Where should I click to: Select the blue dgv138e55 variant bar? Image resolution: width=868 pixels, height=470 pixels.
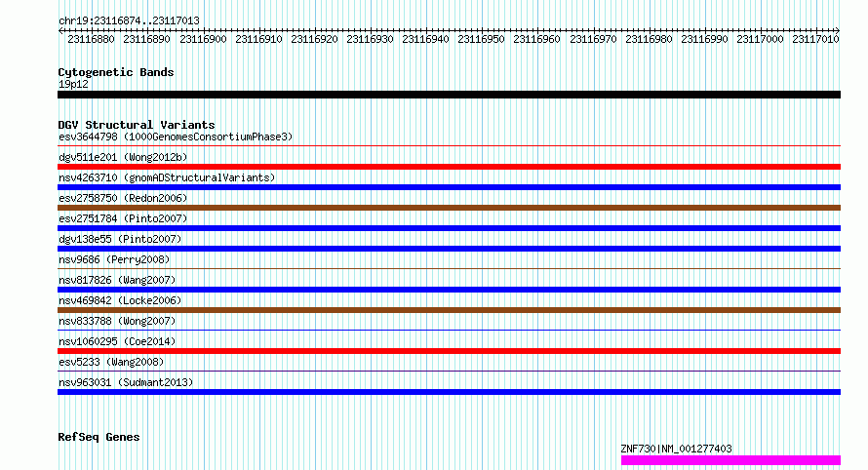[449, 249]
